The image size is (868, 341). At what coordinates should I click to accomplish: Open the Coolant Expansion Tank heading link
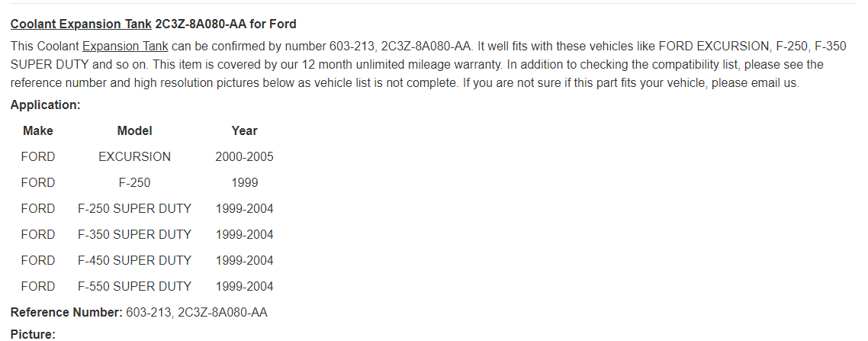pyautogui.click(x=81, y=24)
